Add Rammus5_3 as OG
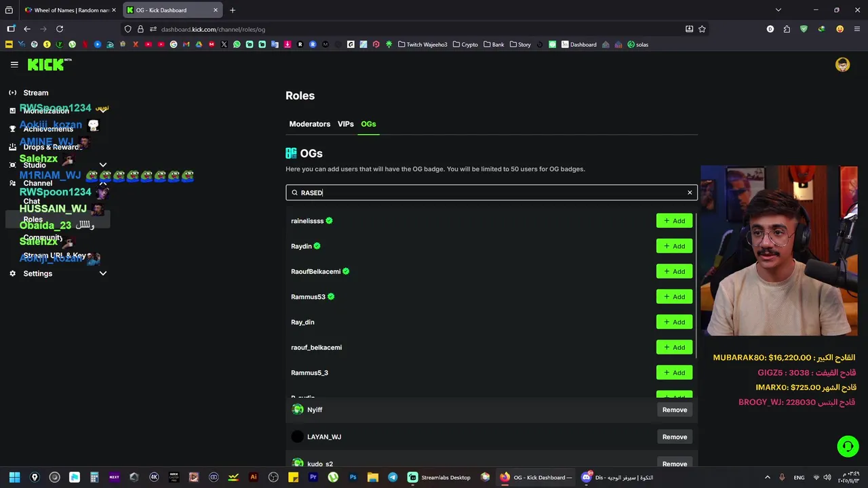 [674, 373]
